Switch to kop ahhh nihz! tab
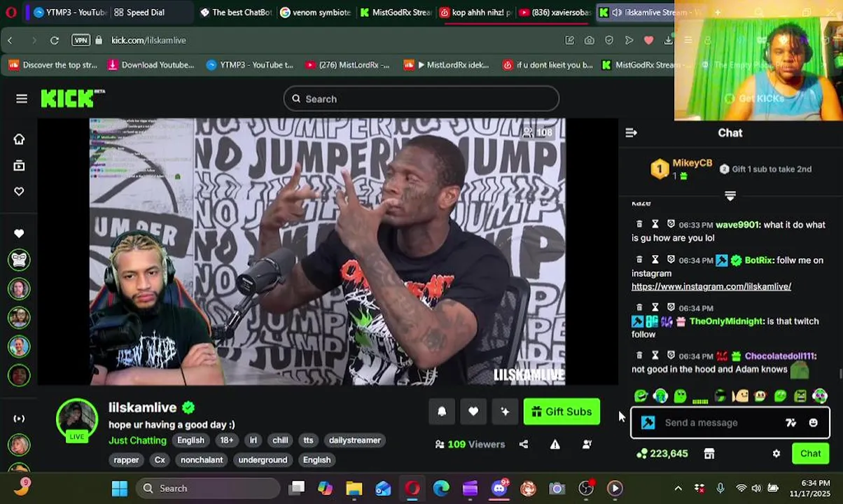The width and height of the screenshot is (843, 504). 475,12
